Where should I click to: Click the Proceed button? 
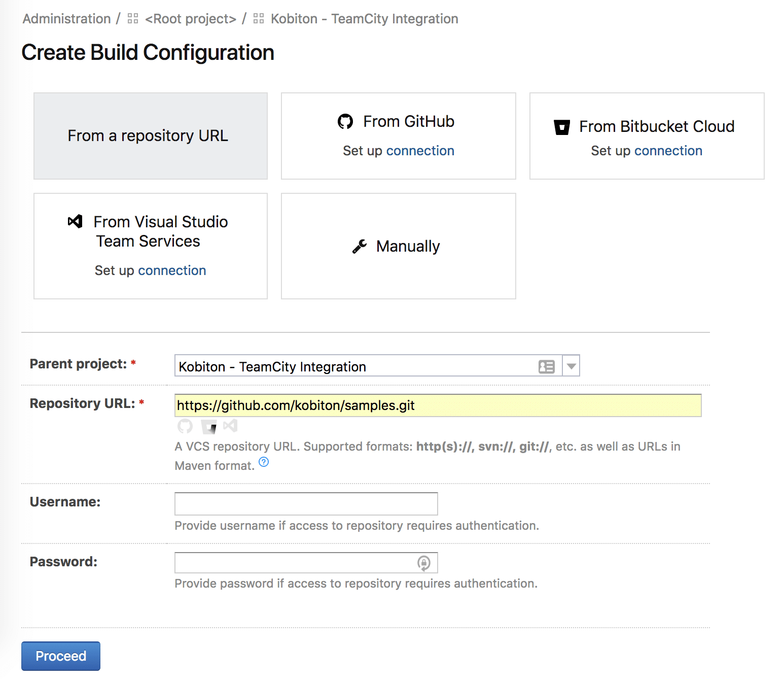61,656
